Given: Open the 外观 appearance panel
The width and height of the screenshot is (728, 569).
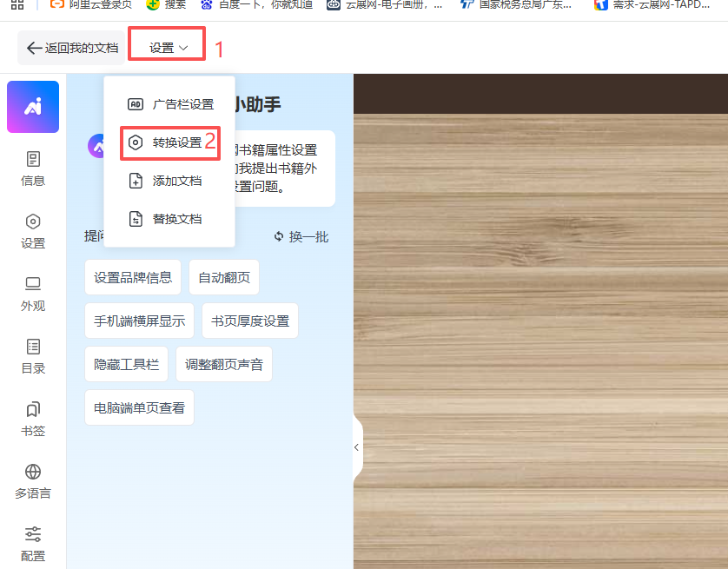Looking at the screenshot, I should 33,294.
